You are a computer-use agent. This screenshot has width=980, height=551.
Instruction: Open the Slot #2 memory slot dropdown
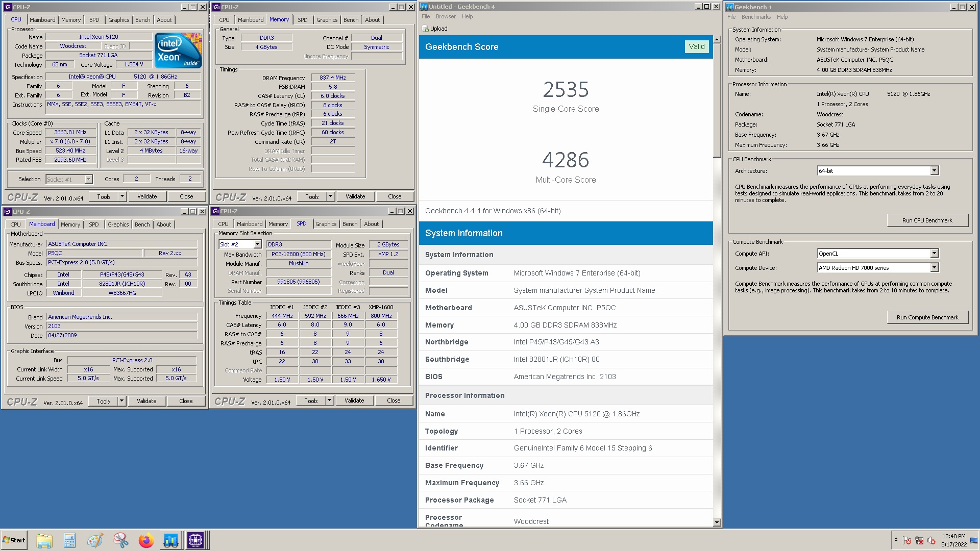pyautogui.click(x=257, y=244)
